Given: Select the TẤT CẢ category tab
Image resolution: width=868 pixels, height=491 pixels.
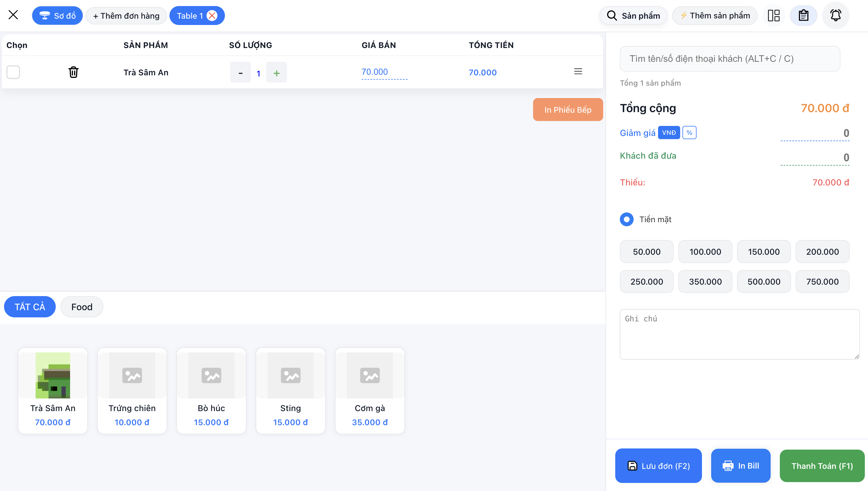Looking at the screenshot, I should (30, 307).
